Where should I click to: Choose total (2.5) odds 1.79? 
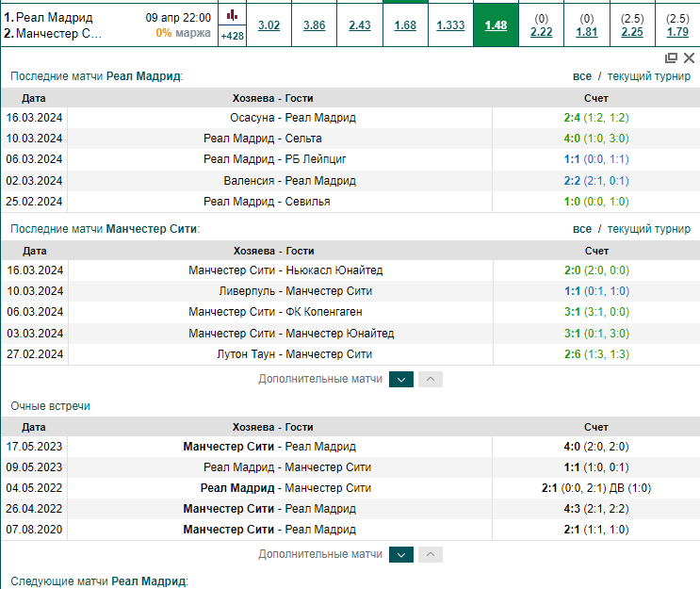677,25
